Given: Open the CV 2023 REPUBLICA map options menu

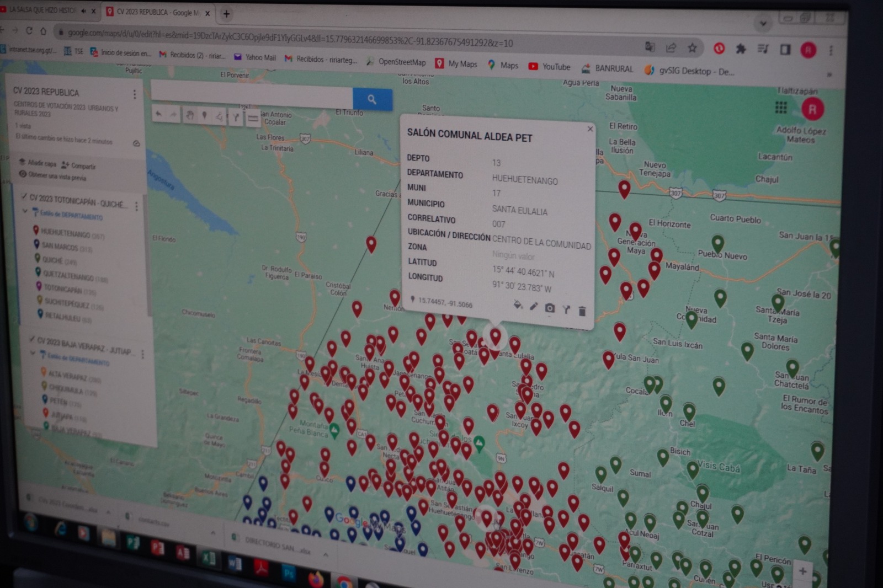Looking at the screenshot, I should tap(134, 94).
